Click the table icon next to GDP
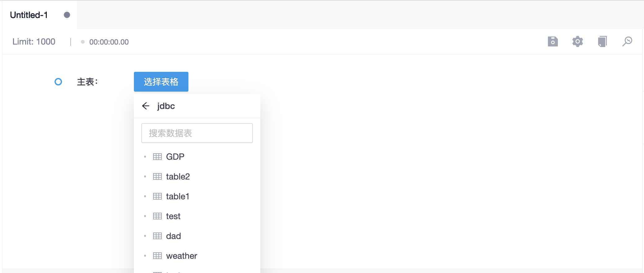The width and height of the screenshot is (644, 273). tap(157, 157)
